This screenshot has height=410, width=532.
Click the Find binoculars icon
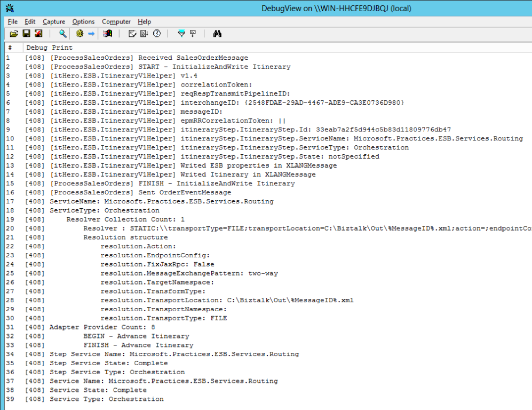coord(218,33)
